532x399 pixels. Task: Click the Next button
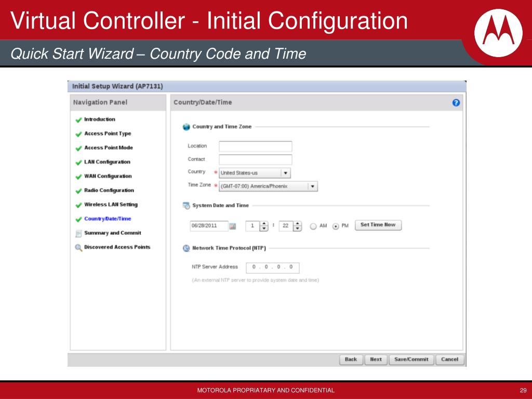(376, 360)
